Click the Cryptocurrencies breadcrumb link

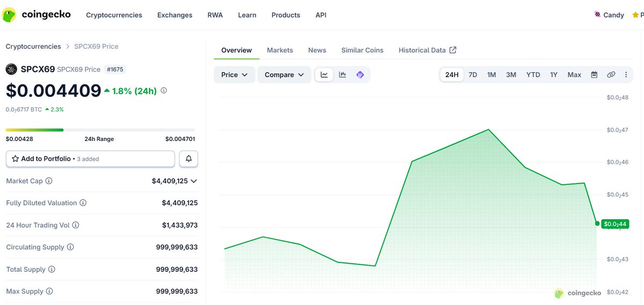(33, 47)
